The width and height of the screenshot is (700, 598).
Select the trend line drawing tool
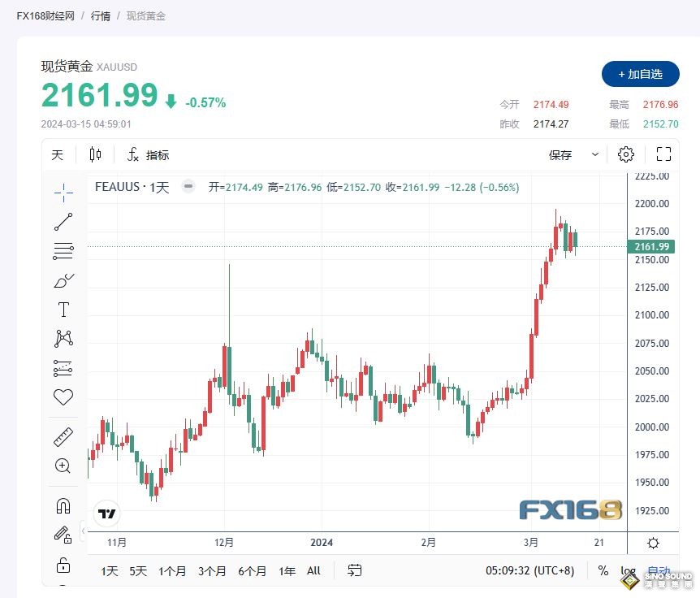coord(63,221)
